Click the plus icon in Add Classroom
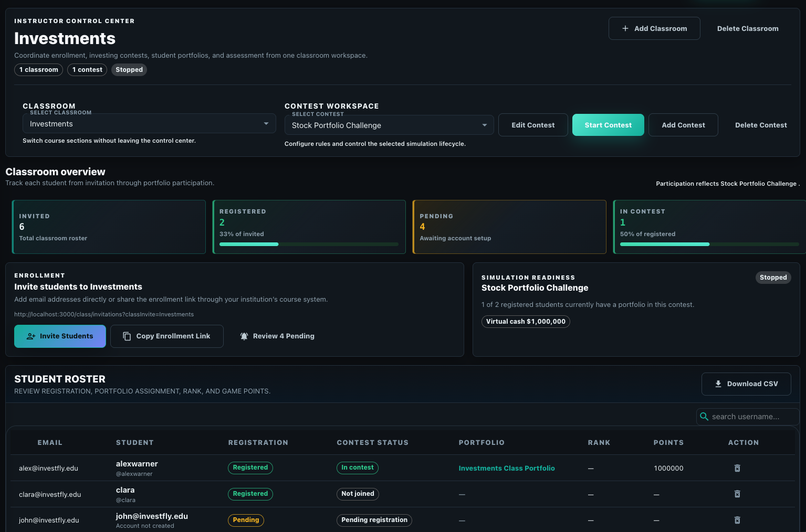 (625, 28)
